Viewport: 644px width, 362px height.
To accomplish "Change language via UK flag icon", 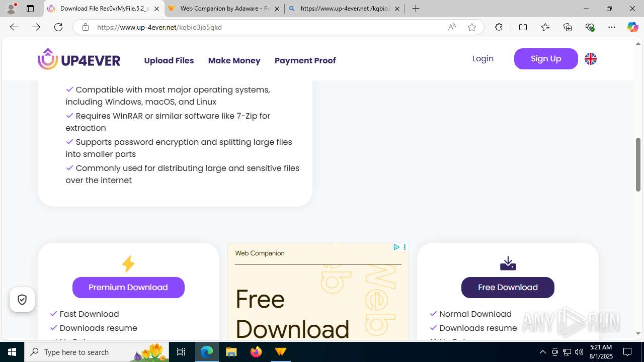I will (591, 59).
